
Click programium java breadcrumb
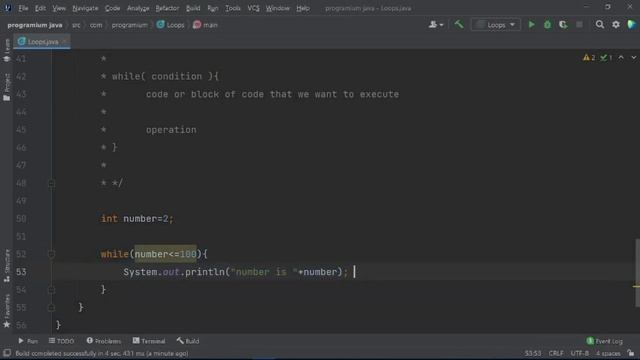[x=35, y=25]
